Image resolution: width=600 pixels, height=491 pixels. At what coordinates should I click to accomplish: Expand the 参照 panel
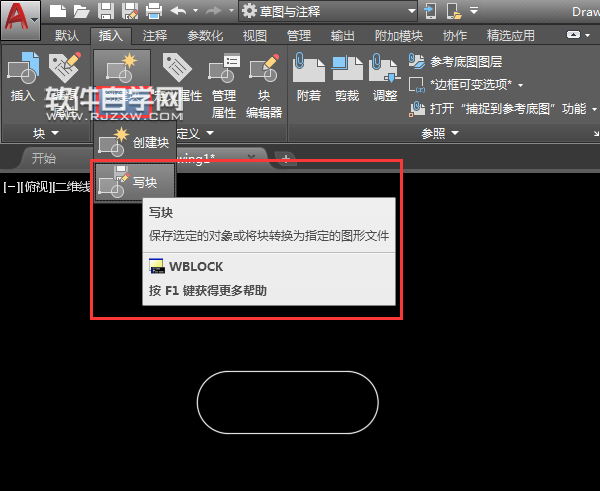tap(440, 133)
